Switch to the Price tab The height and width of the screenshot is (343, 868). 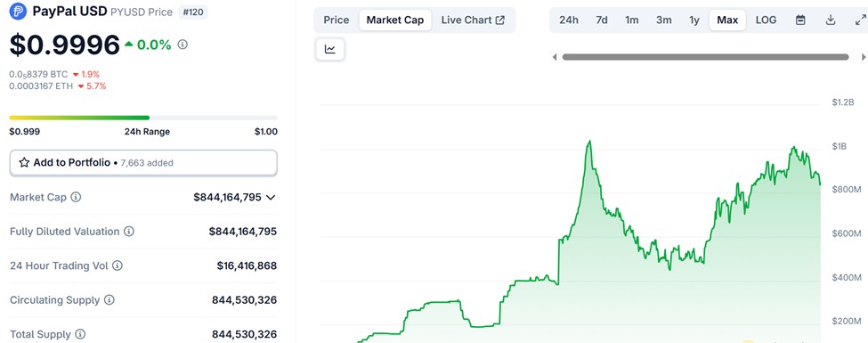(x=336, y=20)
